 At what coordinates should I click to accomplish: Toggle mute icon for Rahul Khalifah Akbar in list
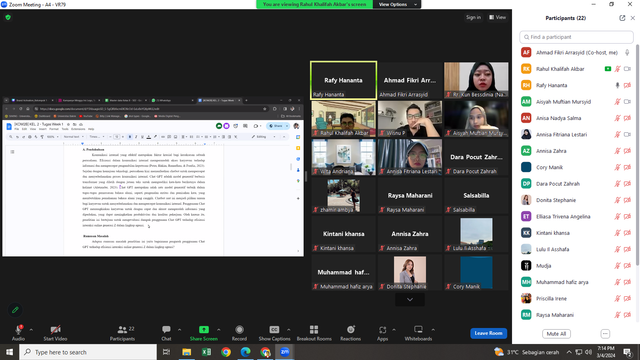pyautogui.click(x=618, y=69)
